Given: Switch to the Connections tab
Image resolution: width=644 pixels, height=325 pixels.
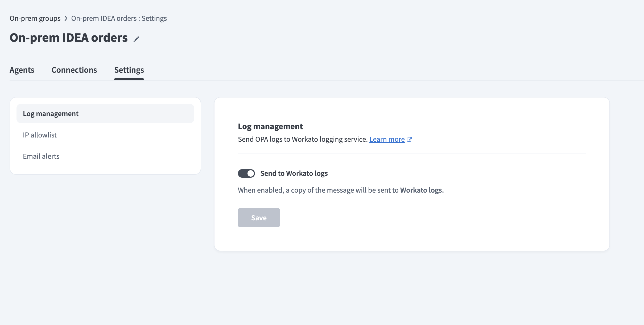Looking at the screenshot, I should [x=74, y=70].
